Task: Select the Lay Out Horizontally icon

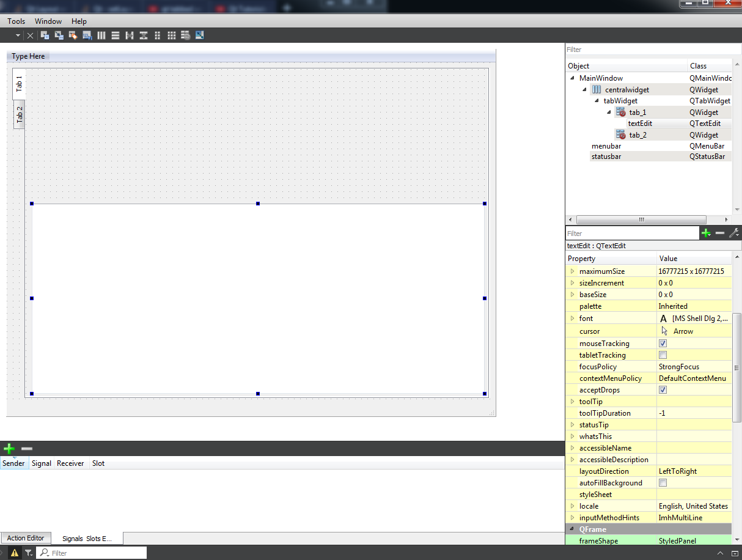Action: pos(101,35)
